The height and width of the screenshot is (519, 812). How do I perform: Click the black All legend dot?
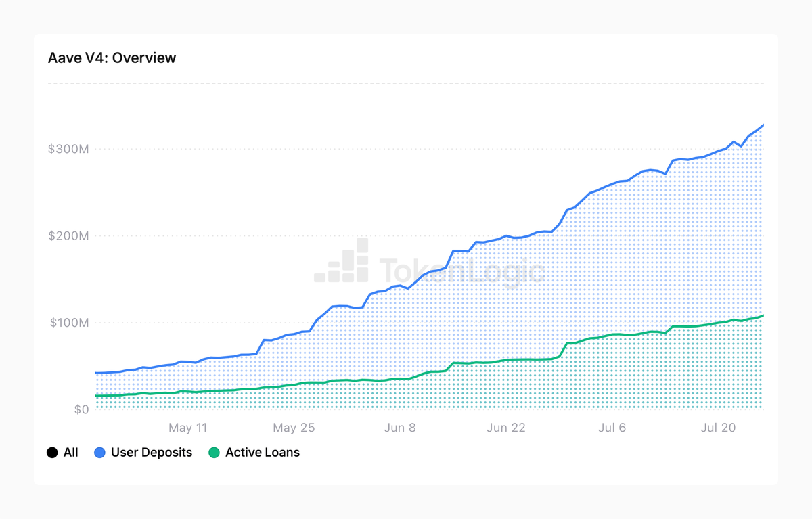pos(52,453)
